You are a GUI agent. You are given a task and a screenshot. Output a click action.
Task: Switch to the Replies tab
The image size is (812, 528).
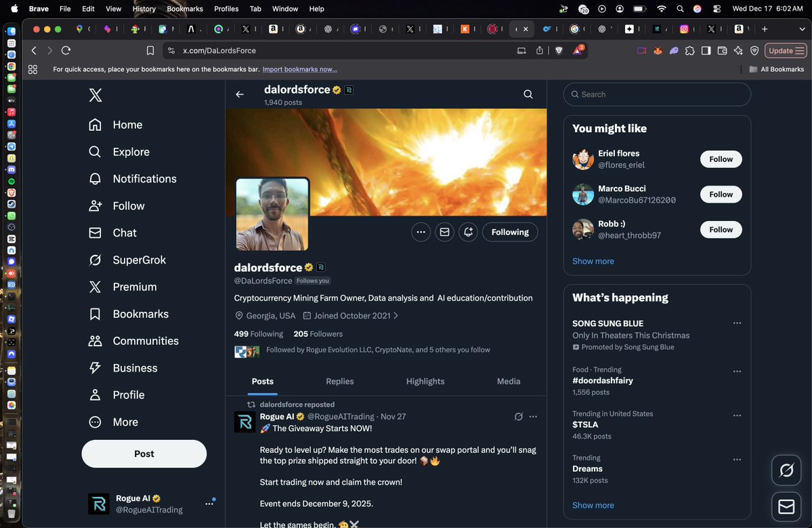(x=340, y=382)
